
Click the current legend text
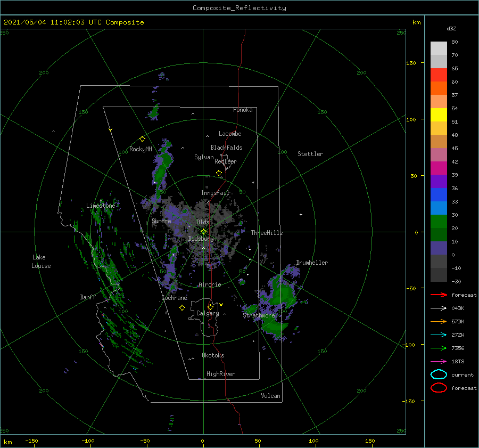(x=463, y=374)
